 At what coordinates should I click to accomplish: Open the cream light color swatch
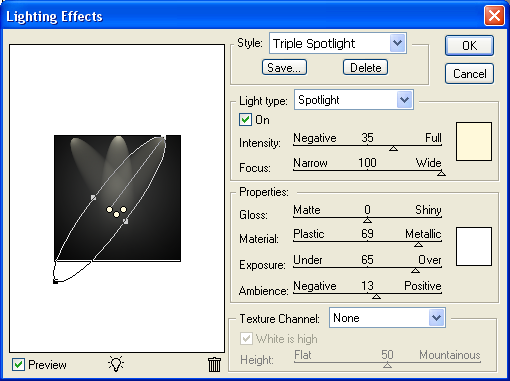pos(474,141)
